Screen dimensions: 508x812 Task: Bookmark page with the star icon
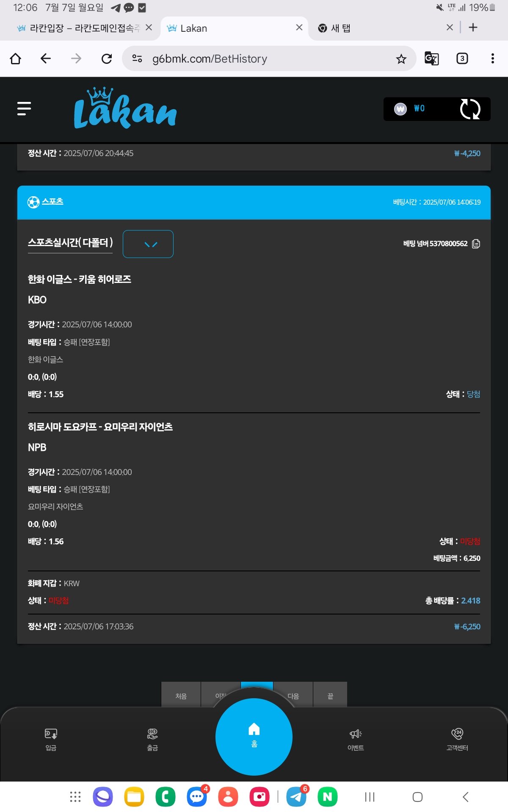tap(401, 59)
